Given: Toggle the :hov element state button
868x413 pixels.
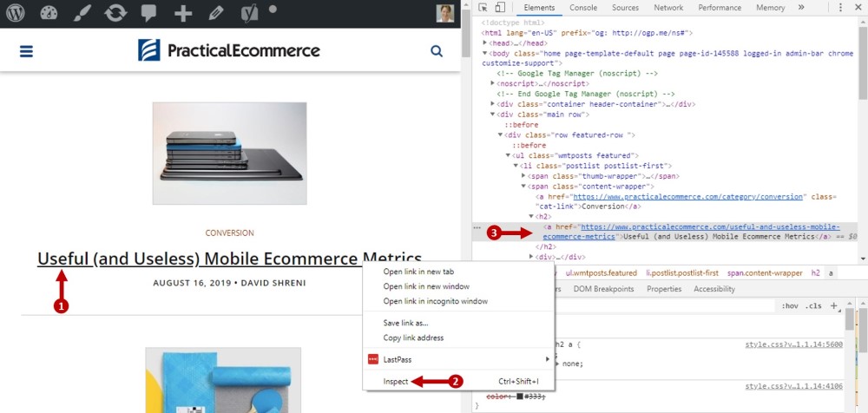Looking at the screenshot, I should pyautogui.click(x=789, y=306).
